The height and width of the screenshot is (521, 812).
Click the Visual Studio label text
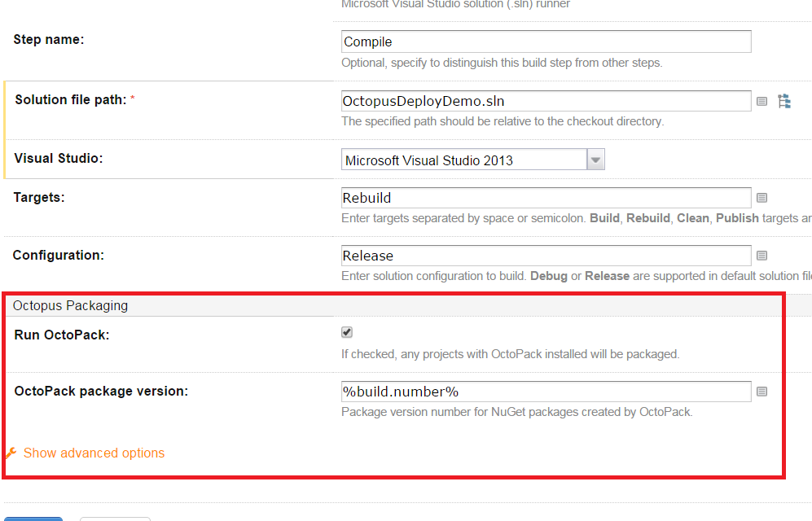click(x=59, y=158)
